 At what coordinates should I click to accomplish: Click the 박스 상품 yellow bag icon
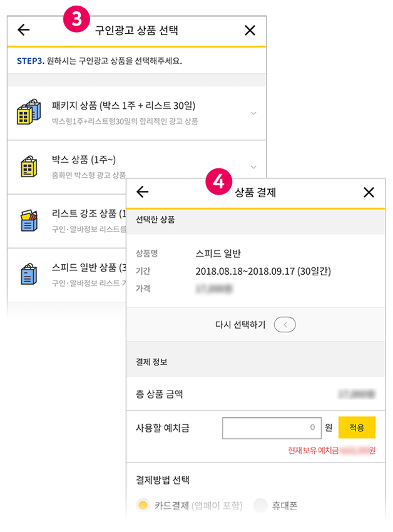tap(28, 166)
